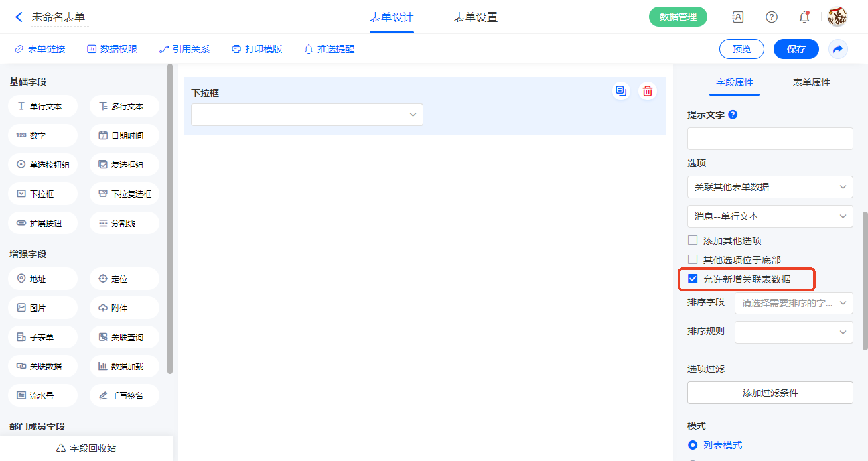Click the copy field icon

point(620,92)
